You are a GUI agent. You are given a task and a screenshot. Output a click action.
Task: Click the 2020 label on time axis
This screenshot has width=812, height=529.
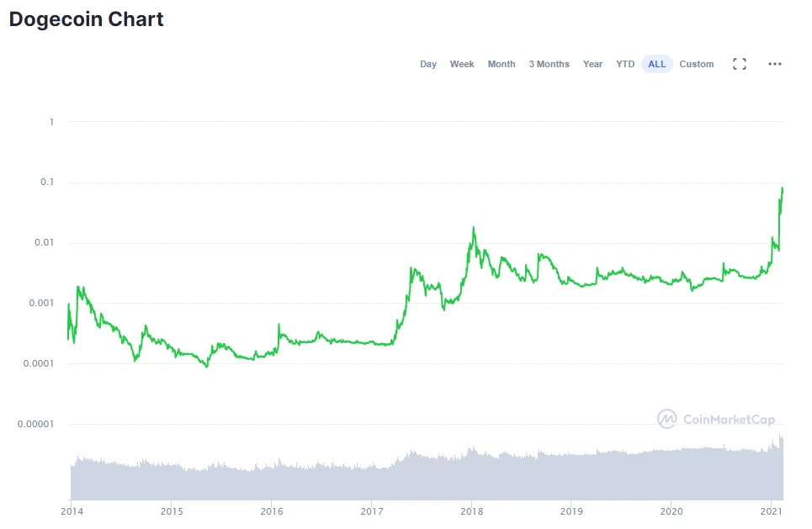pyautogui.click(x=671, y=510)
